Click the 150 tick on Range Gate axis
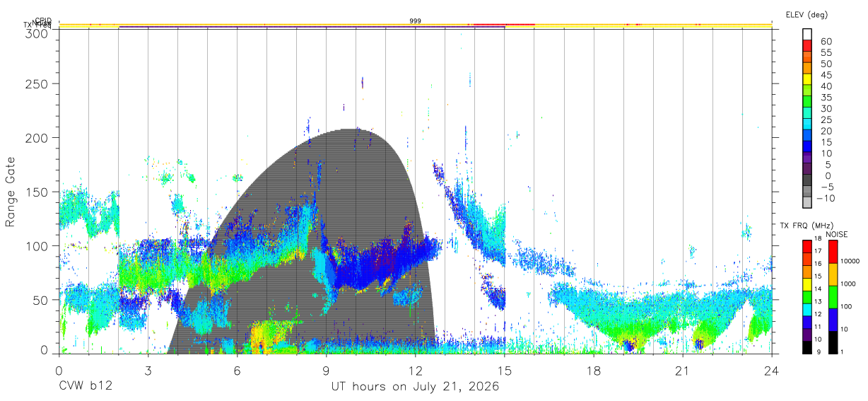Viewport: 868px width, 401px height. (35, 192)
